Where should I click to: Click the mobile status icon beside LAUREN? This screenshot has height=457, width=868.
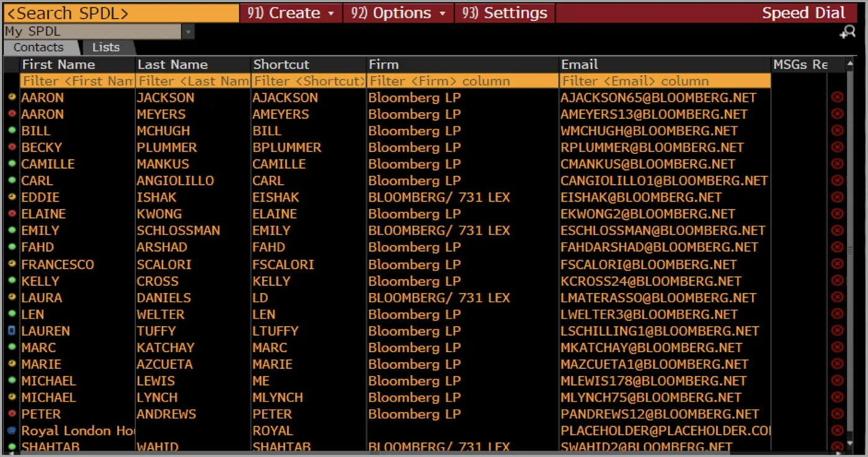coord(12,331)
